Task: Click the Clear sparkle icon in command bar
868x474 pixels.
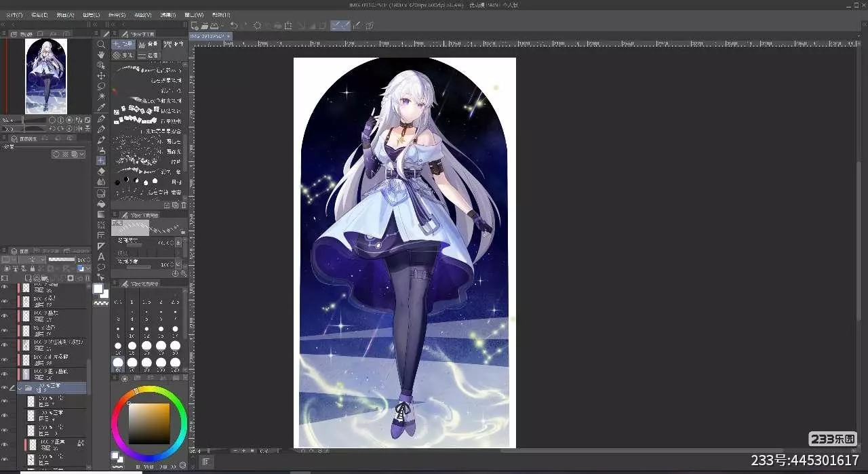Action: 258,25
